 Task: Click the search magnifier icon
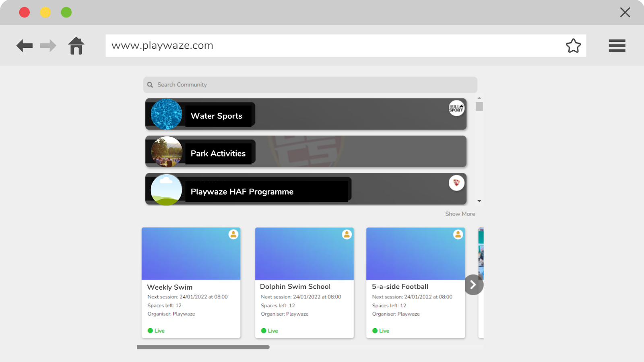pos(150,85)
